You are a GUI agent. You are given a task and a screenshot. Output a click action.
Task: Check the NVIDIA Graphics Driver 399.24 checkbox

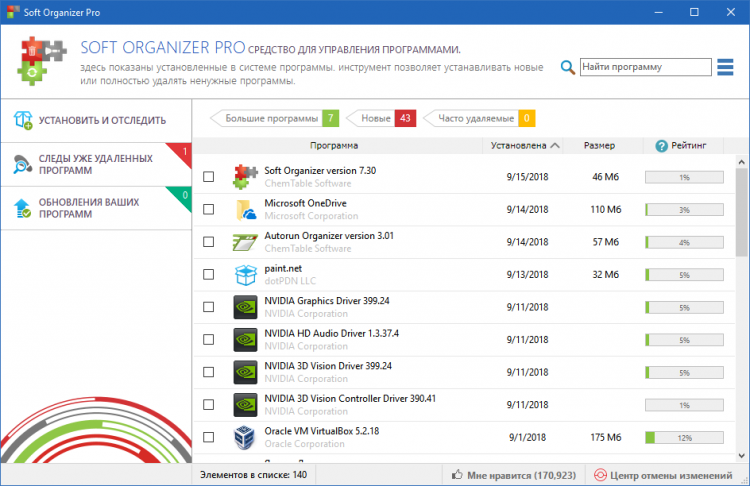point(209,307)
